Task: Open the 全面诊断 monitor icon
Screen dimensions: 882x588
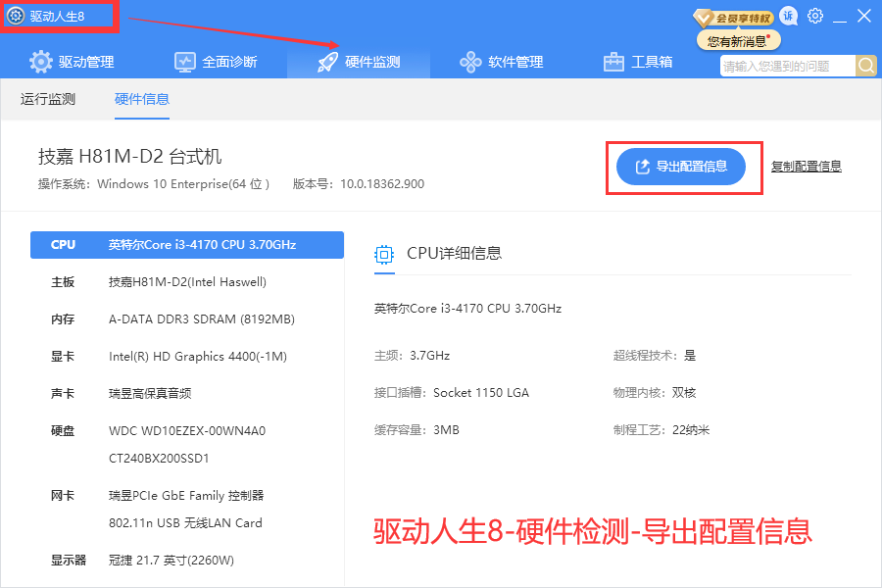Action: click(184, 62)
